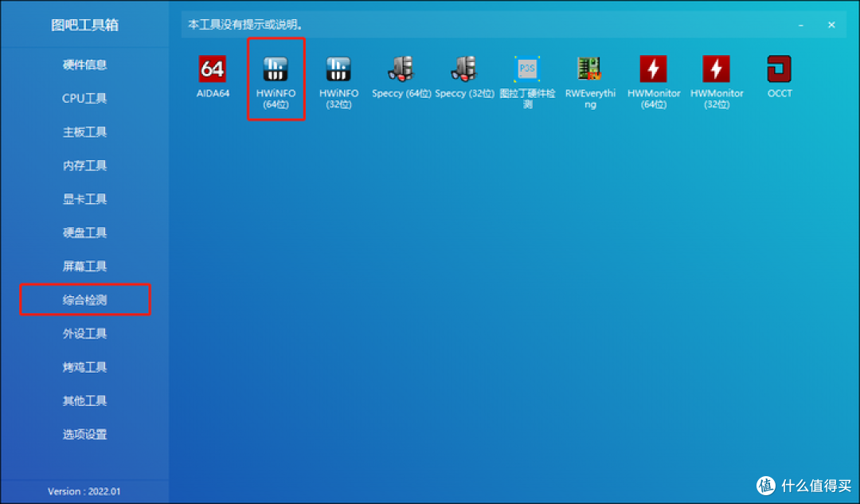
Task: Close the 图吧工具箱 window
Action: [831, 25]
